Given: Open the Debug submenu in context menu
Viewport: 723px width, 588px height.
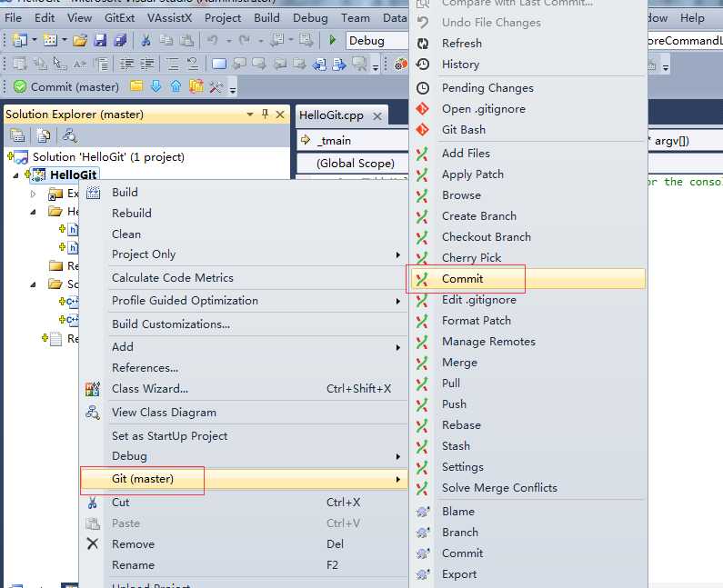Looking at the screenshot, I should (245, 456).
